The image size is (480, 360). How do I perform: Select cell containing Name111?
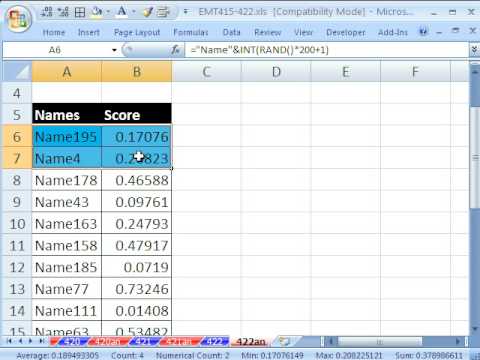67,311
